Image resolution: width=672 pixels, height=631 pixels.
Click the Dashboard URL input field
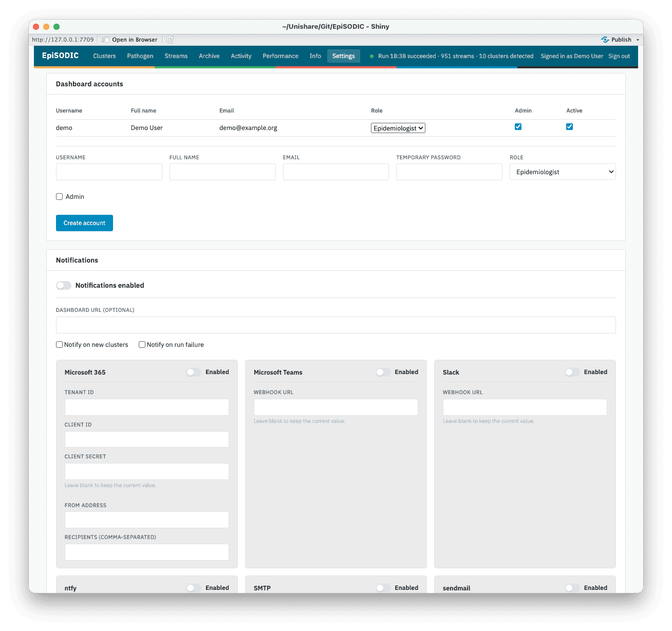pos(336,325)
